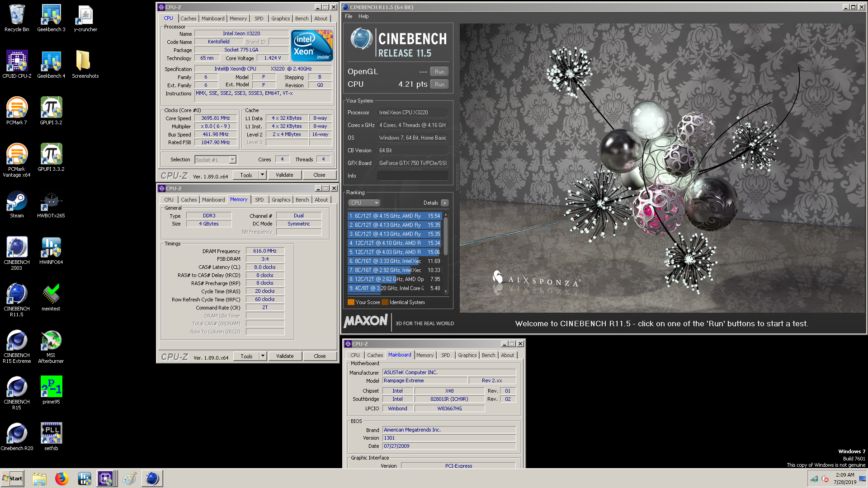Image resolution: width=868 pixels, height=488 pixels.
Task: Expand Tools dropdown arrow in Memory CPU-Z window
Action: coord(263,356)
